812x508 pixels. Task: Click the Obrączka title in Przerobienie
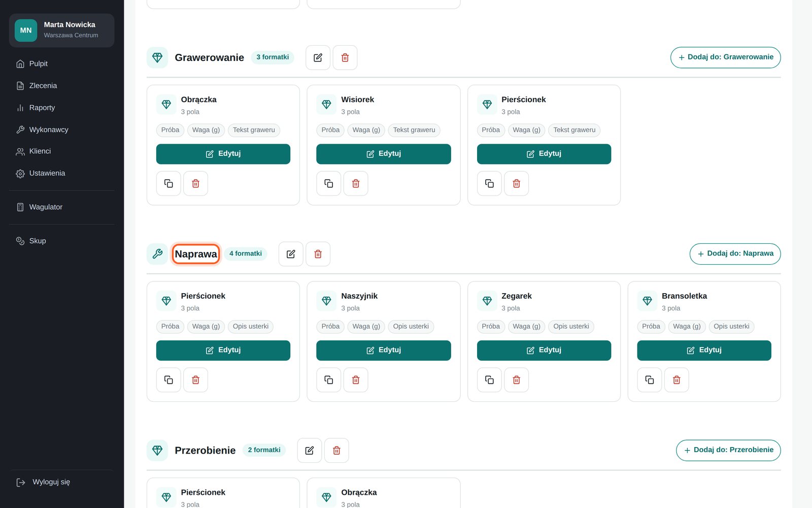coord(359,492)
